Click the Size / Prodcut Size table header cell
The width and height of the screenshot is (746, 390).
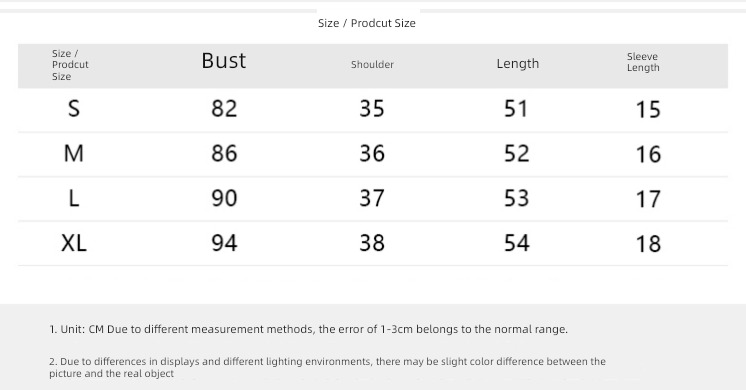click(70, 65)
